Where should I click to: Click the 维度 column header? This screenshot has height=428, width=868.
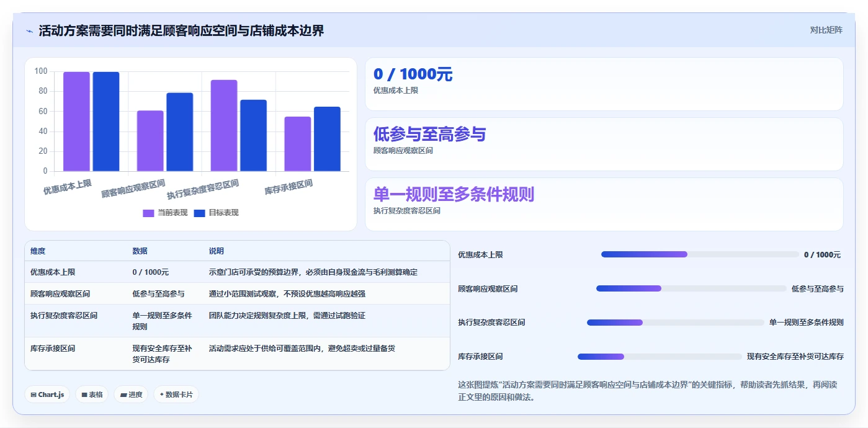click(x=38, y=251)
